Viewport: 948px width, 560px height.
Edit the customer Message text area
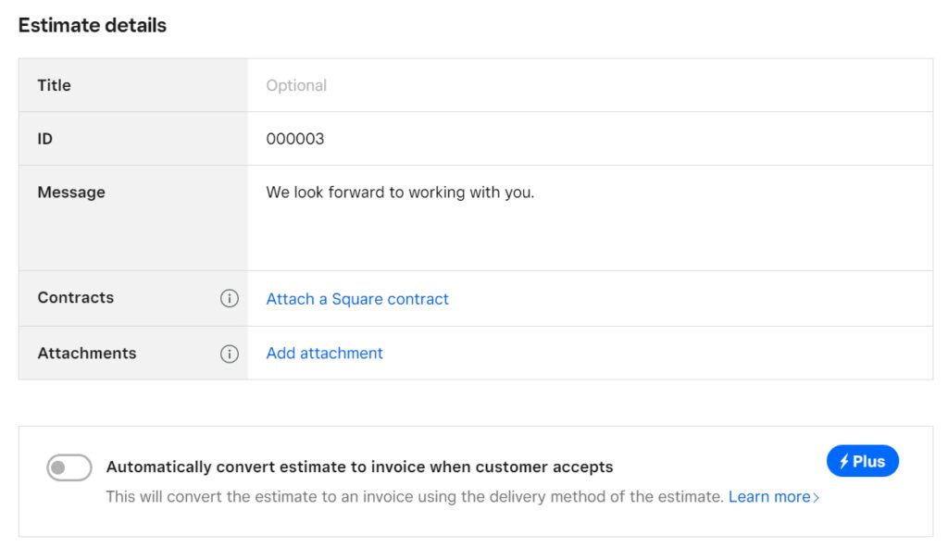coord(463,213)
